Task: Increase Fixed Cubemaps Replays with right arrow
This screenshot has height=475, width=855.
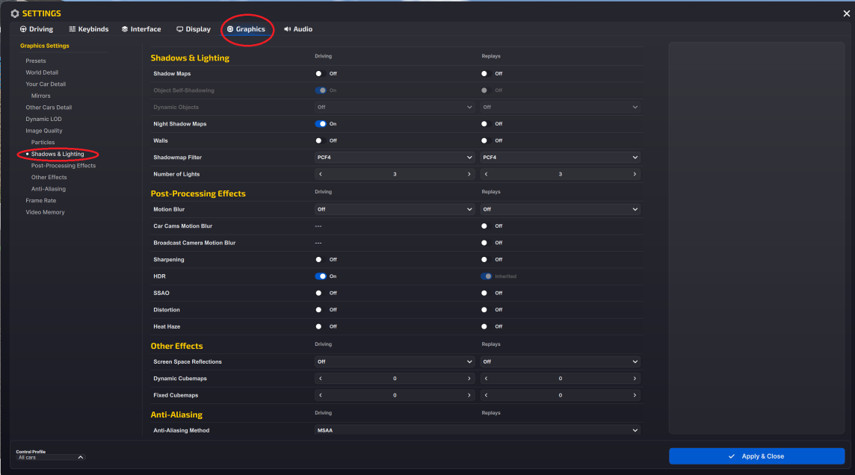Action: (635, 395)
